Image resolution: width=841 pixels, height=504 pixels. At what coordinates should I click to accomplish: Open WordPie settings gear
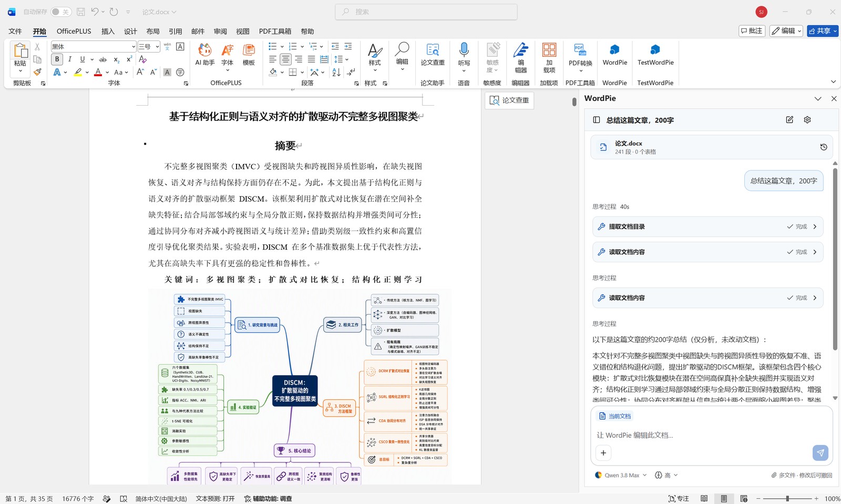[x=807, y=120]
